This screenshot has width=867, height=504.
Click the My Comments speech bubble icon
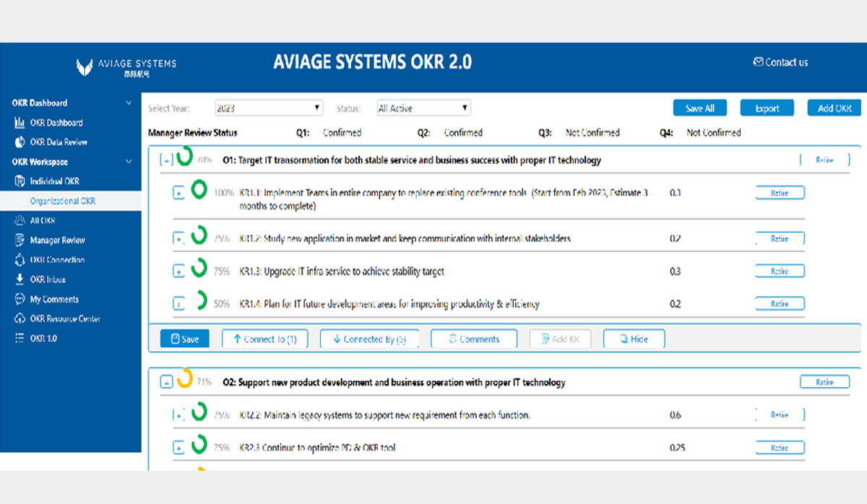point(20,299)
